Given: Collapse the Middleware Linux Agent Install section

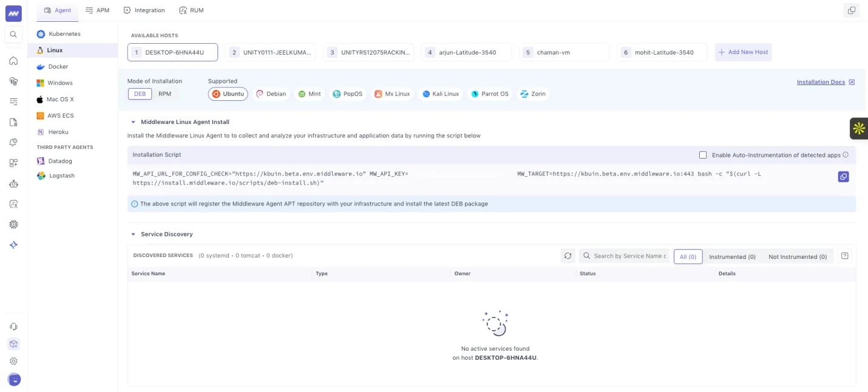Looking at the screenshot, I should 133,122.
